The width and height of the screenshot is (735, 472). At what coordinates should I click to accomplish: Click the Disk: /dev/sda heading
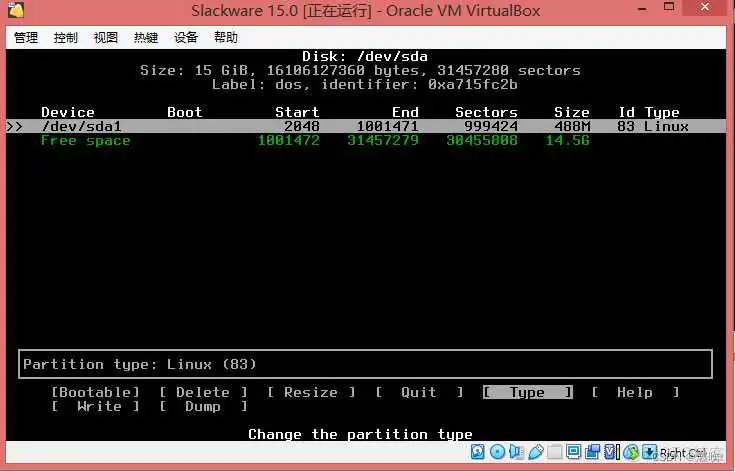coord(365,56)
